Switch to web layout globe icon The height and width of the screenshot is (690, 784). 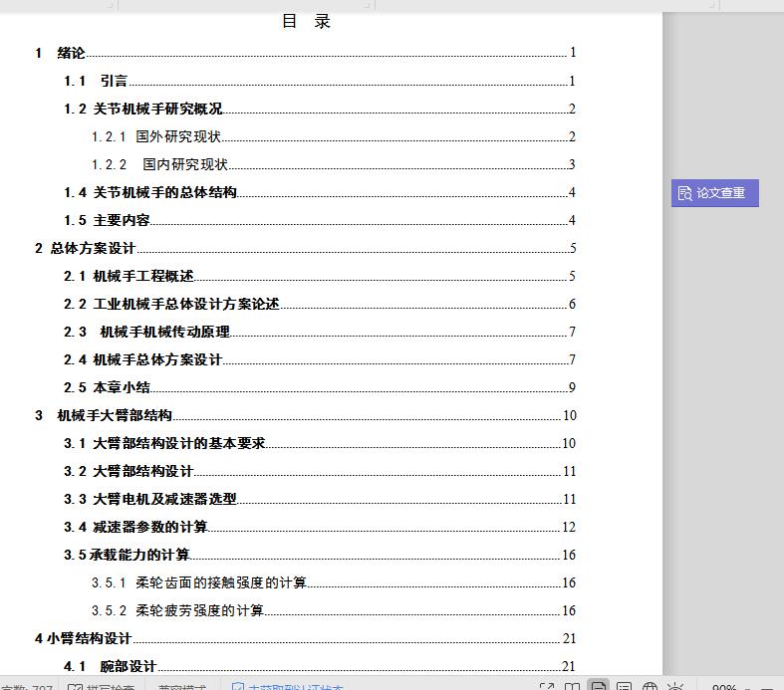point(650,686)
